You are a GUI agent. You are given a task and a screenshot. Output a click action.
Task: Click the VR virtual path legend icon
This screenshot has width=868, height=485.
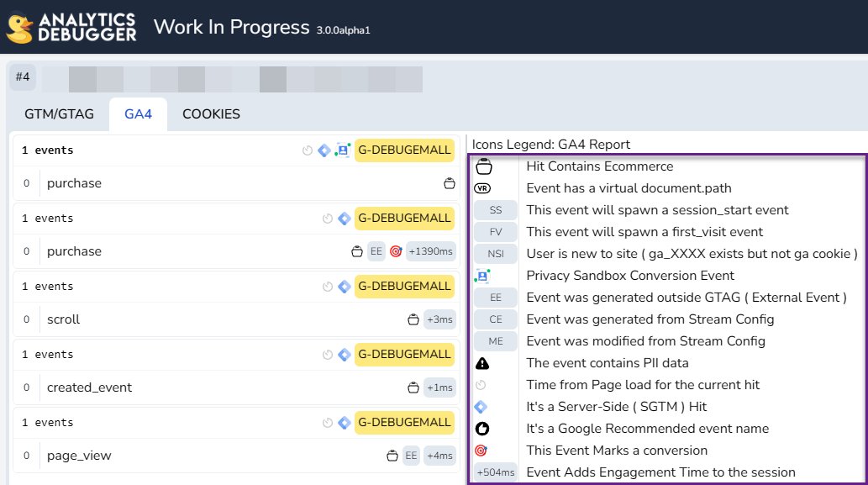pyautogui.click(x=482, y=188)
